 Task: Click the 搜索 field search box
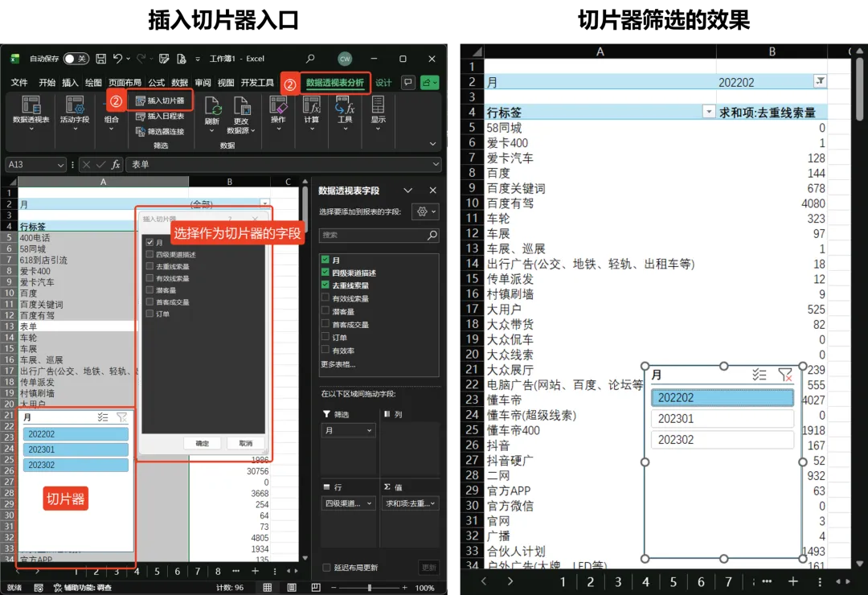pyautogui.click(x=379, y=236)
